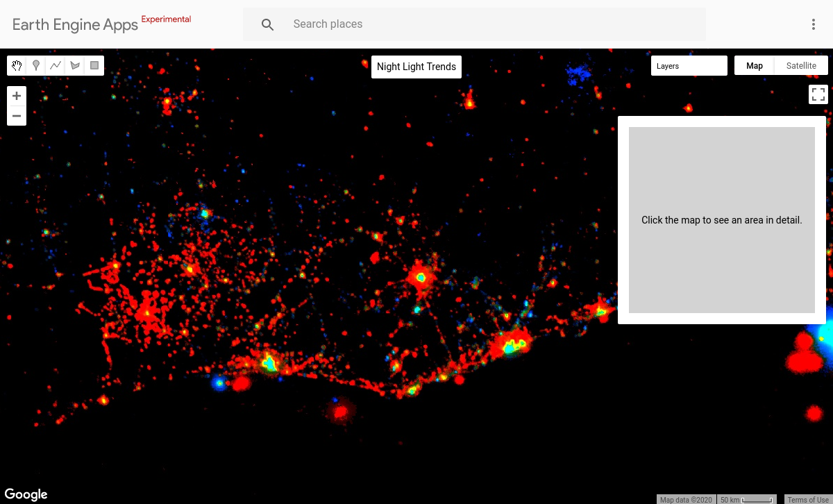Zoom out using the minus control
Screen dimensions: 833x504
[x=16, y=116]
